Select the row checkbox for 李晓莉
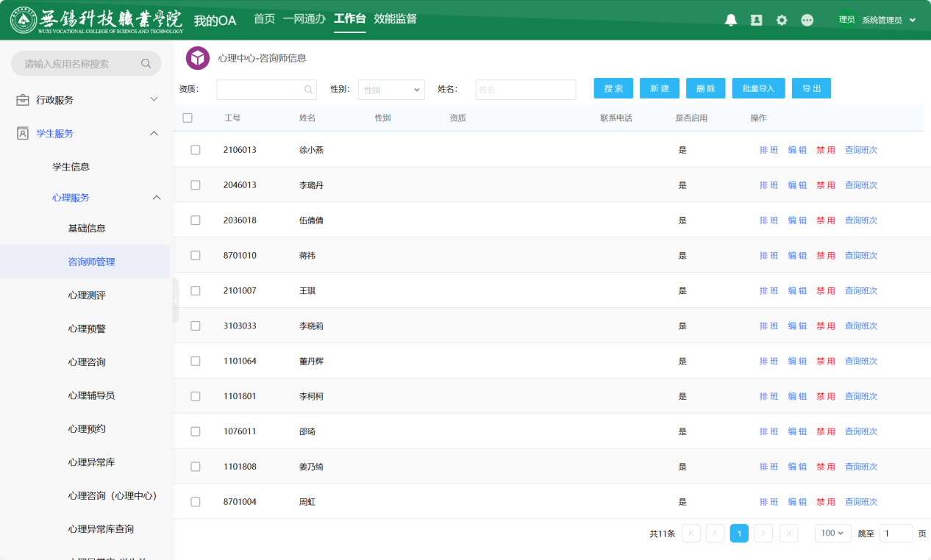Screen dimensions: 931x560 point(196,326)
